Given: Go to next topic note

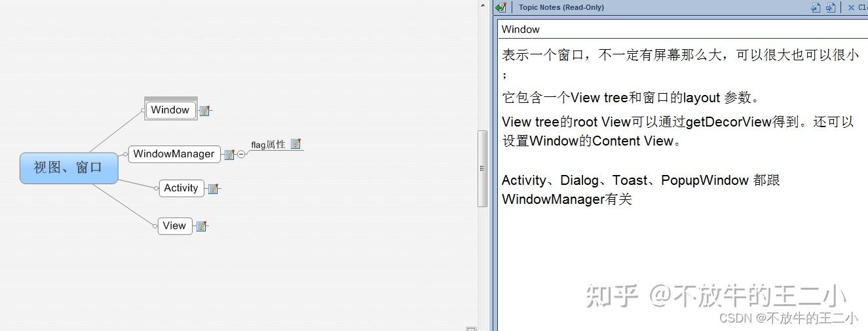Looking at the screenshot, I should click(831, 7).
